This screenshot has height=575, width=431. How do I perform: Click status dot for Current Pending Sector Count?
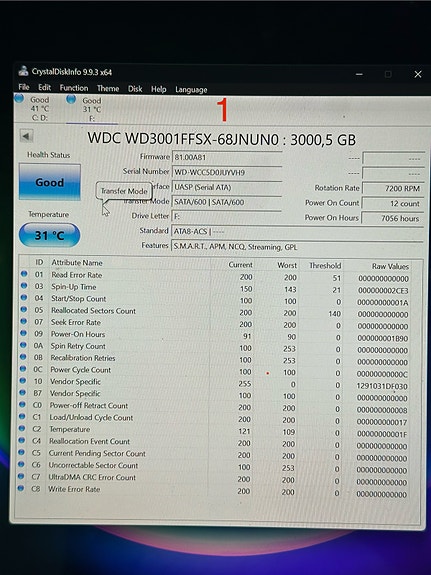[x=22, y=452]
